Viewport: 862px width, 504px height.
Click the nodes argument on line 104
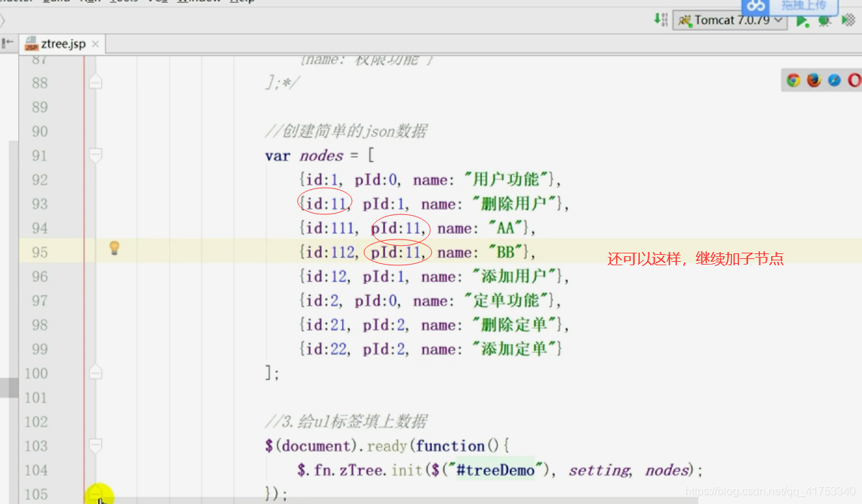(667, 470)
